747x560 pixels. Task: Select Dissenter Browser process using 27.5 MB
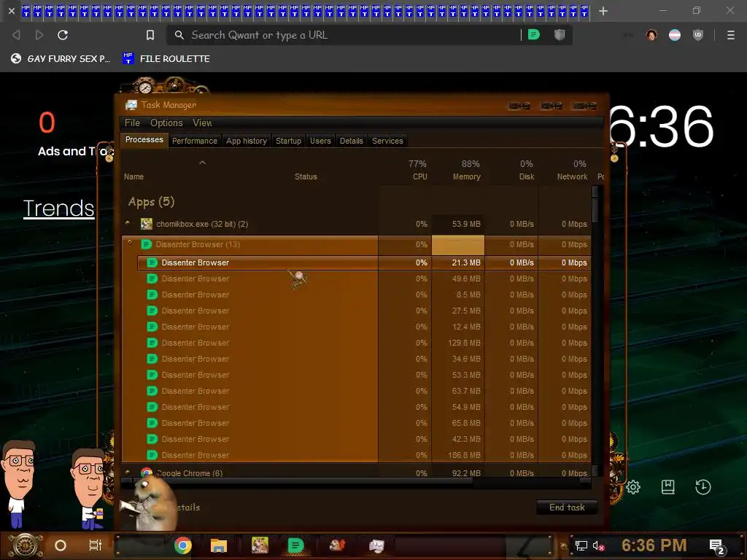[x=364, y=311]
